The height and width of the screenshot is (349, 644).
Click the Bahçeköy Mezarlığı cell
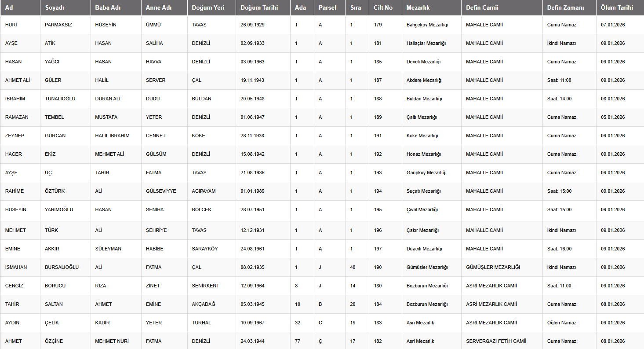(x=427, y=25)
